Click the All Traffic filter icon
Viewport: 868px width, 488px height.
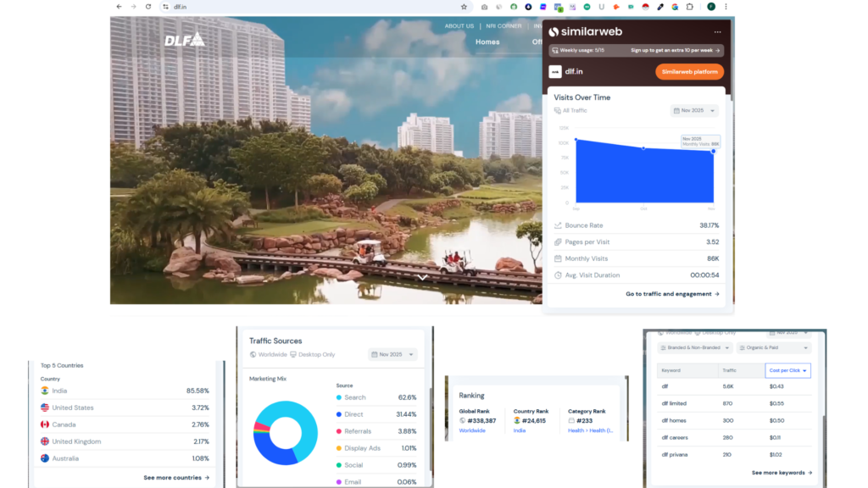point(557,110)
